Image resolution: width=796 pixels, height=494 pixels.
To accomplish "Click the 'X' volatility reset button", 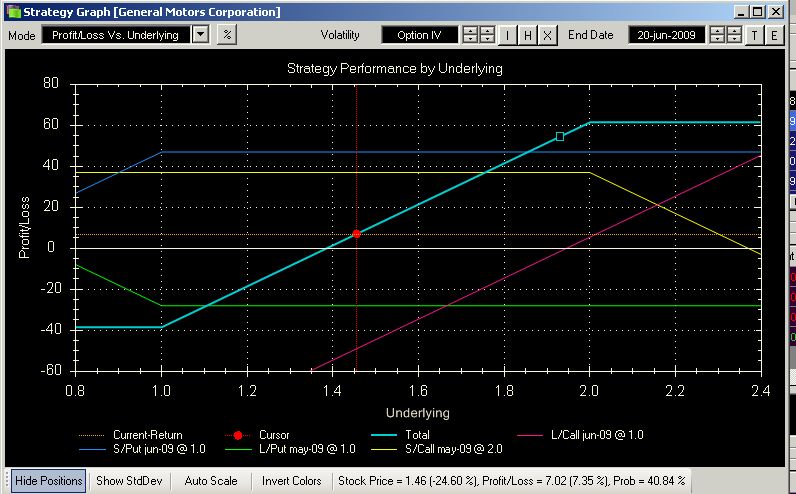I will pyautogui.click(x=547, y=35).
